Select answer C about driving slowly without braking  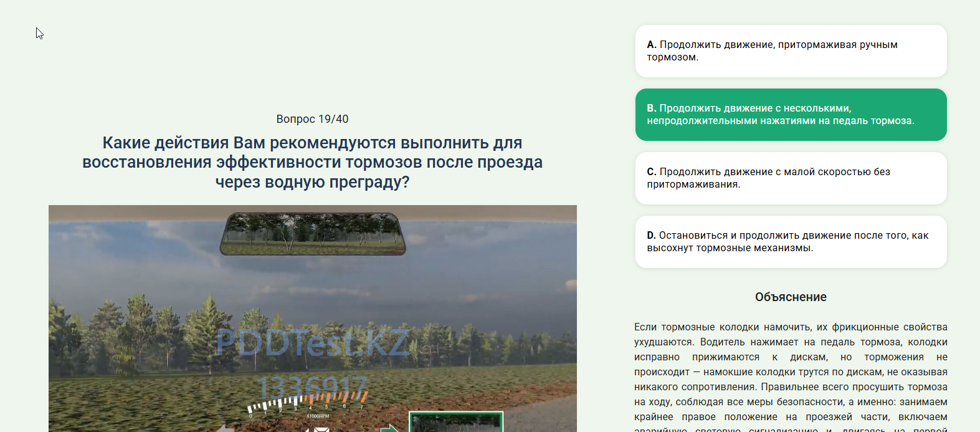click(x=791, y=178)
